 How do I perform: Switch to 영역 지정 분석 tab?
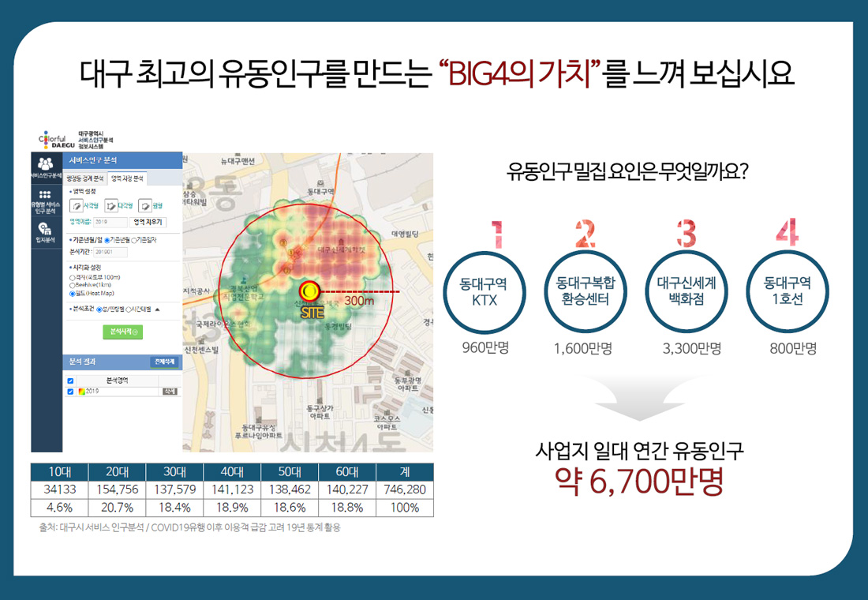(127, 178)
